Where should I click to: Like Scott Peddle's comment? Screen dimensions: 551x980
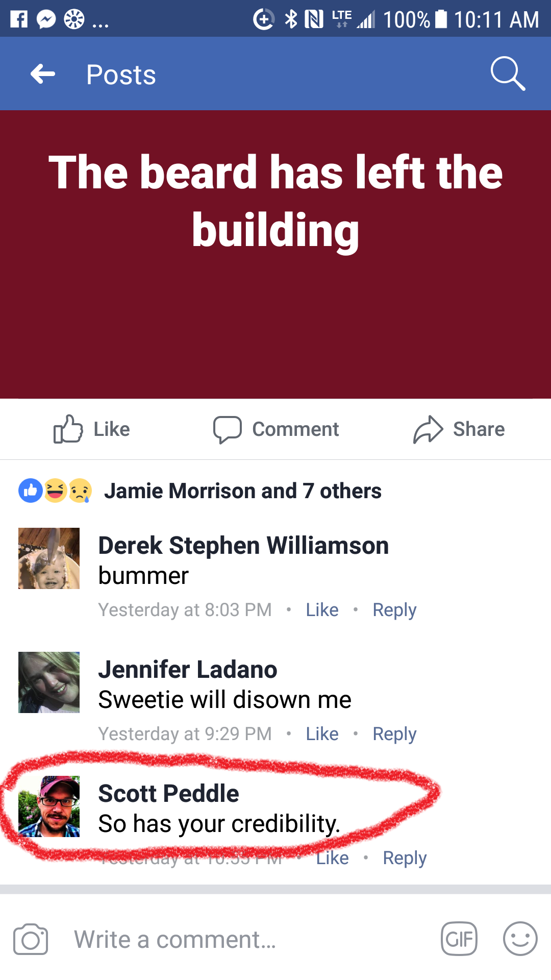[332, 857]
